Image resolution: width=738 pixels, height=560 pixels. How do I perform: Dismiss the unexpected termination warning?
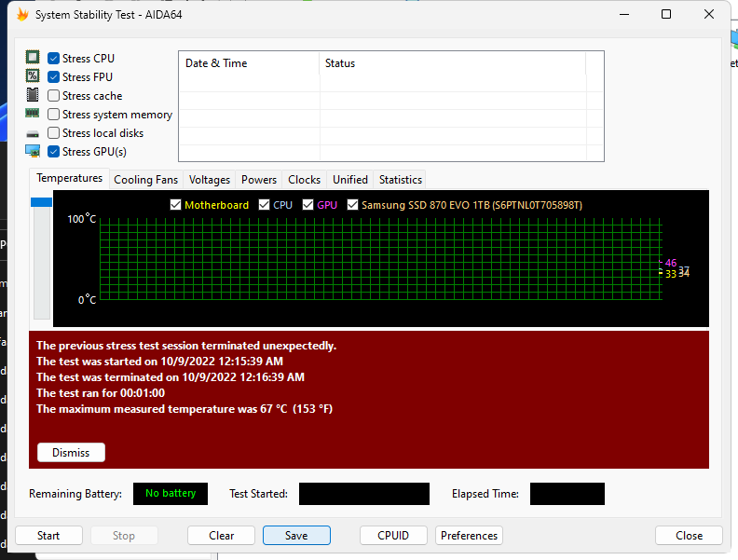click(71, 452)
